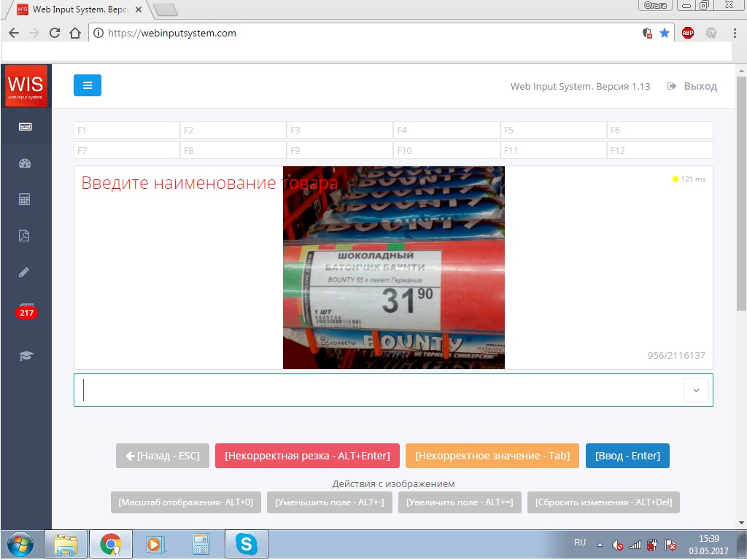Click the browser forward arrow
This screenshot has width=747, height=560.
tap(34, 33)
